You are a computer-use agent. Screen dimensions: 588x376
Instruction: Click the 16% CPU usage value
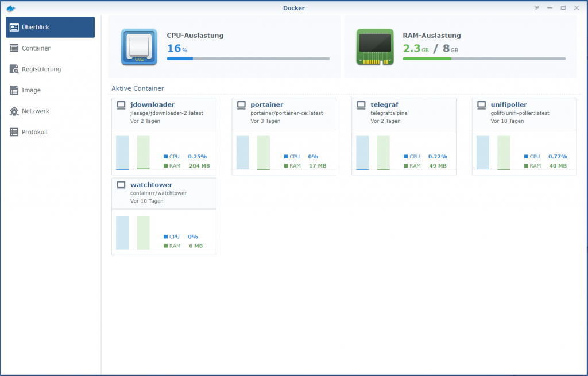tap(177, 48)
